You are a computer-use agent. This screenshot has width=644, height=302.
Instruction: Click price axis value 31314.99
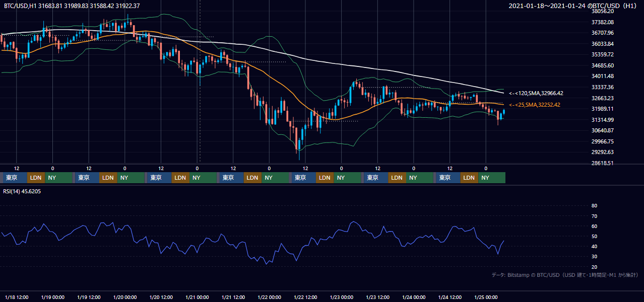point(602,120)
